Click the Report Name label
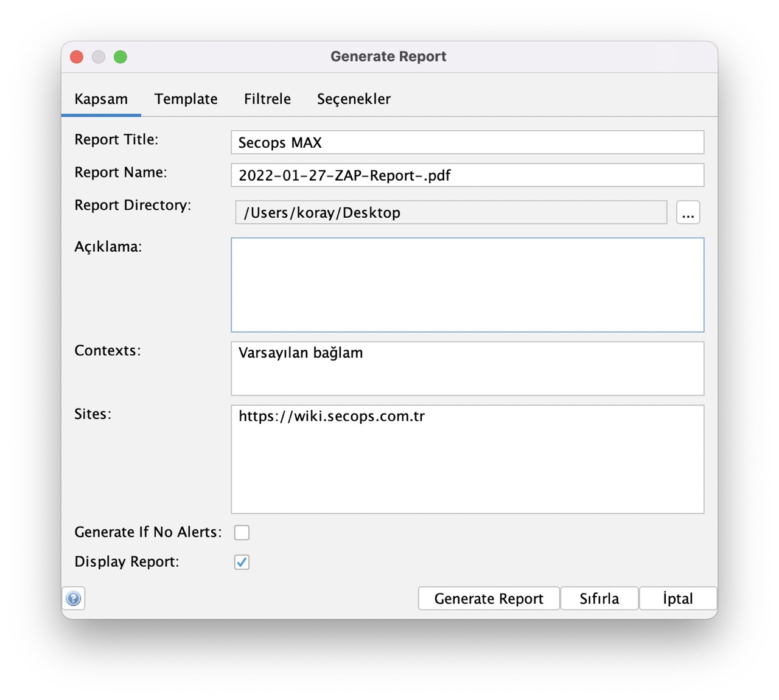Image resolution: width=779 pixels, height=700 pixels. [121, 172]
